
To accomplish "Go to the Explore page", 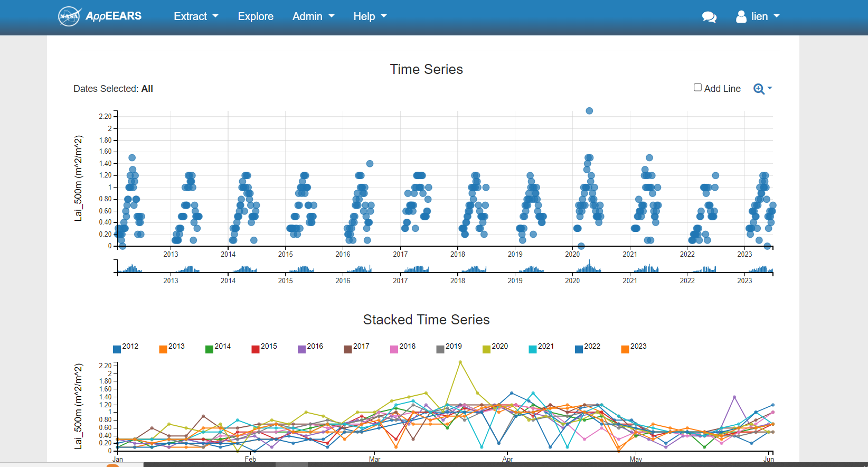I will pos(256,16).
